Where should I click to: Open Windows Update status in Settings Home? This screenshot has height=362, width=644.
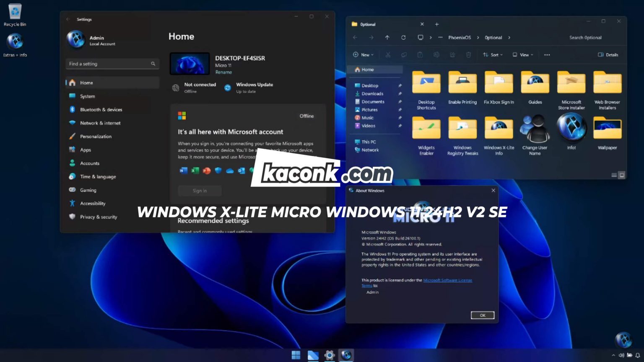point(249,87)
